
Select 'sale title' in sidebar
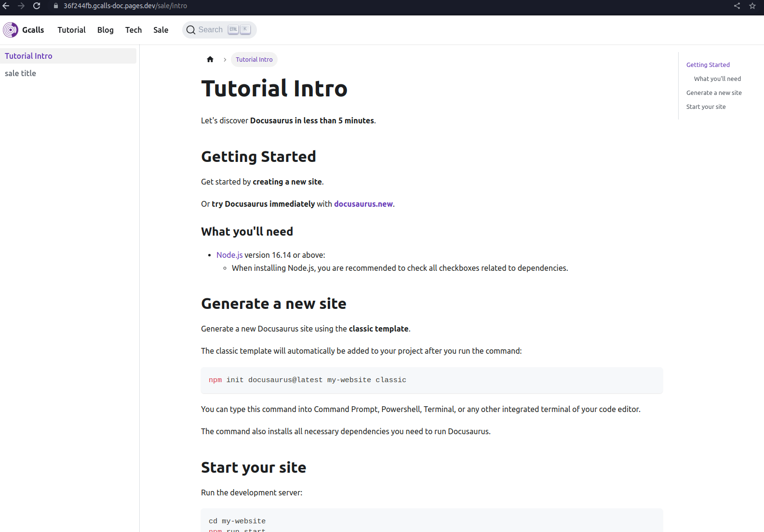tap(20, 73)
